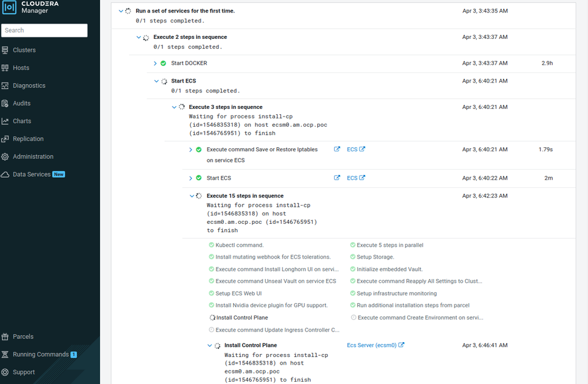Expand Save or Restore Iptables command row
Viewport: 588px width, 384px height.
pos(191,150)
